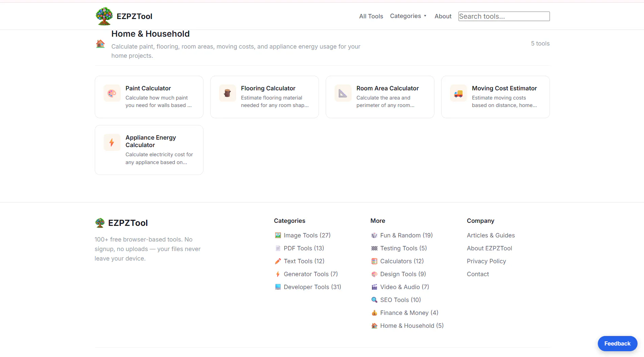
Task: Click the Generator Tools bolt icon
Action: tap(278, 274)
